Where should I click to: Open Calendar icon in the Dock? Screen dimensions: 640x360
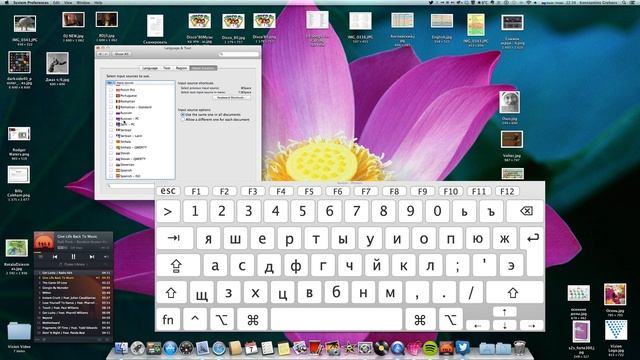(251, 348)
